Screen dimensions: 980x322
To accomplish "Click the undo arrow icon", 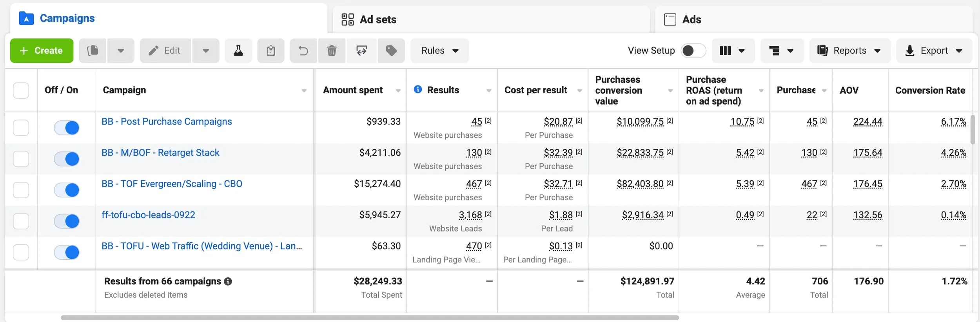I will [303, 51].
